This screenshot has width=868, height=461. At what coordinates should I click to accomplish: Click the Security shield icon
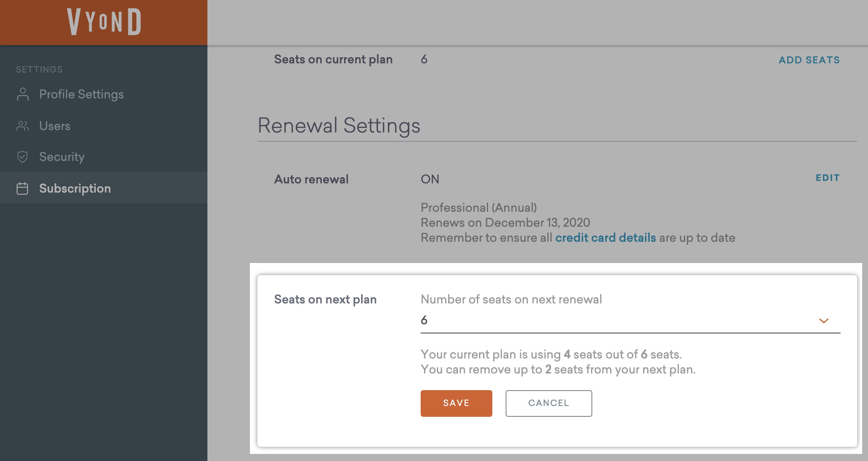click(22, 157)
